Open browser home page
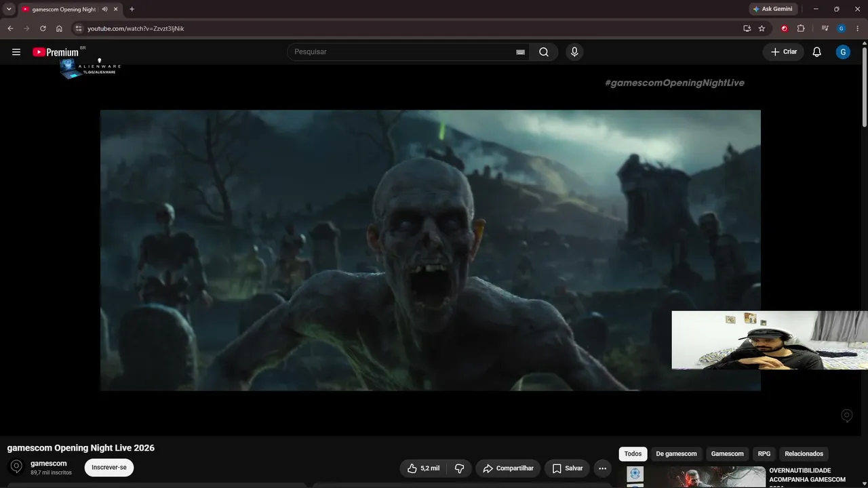Screen dimensions: 868x488 (59, 28)
